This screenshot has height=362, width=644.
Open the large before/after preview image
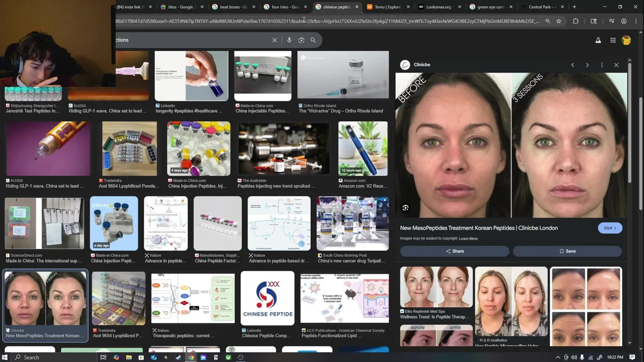click(511, 145)
